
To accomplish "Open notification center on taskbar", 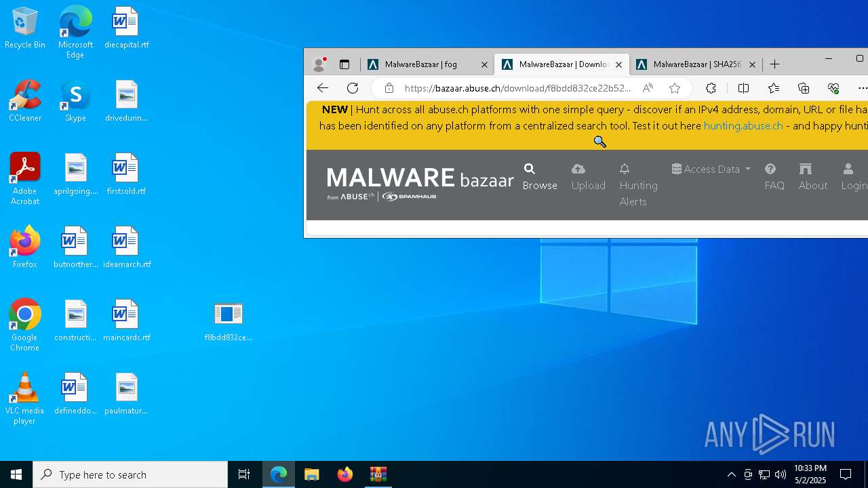I will (846, 474).
